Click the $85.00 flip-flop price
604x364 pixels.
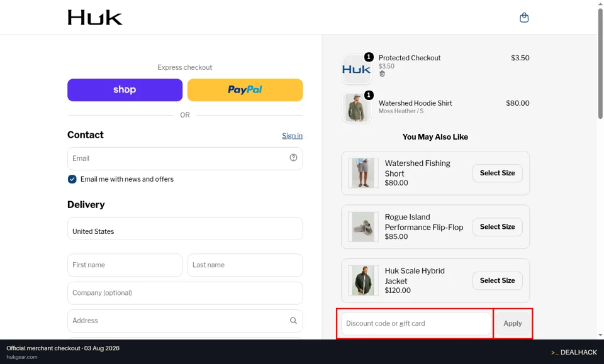pos(396,236)
